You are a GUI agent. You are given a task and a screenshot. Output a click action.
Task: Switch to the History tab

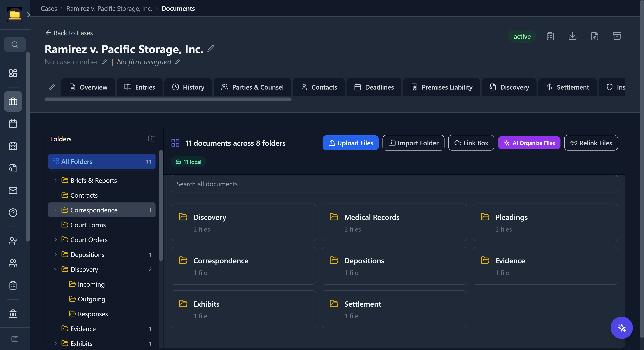(188, 87)
